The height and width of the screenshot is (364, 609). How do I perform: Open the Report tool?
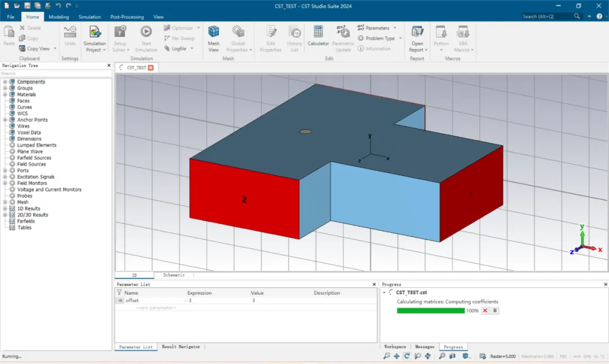coord(417,38)
